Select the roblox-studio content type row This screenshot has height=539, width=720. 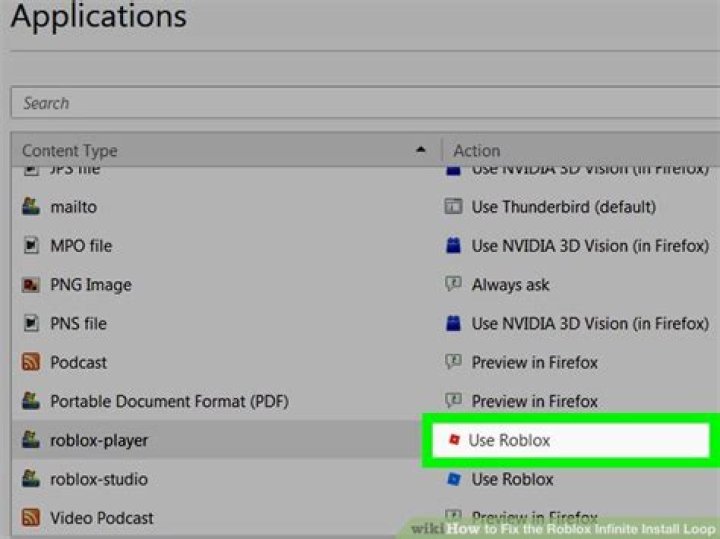point(100,480)
